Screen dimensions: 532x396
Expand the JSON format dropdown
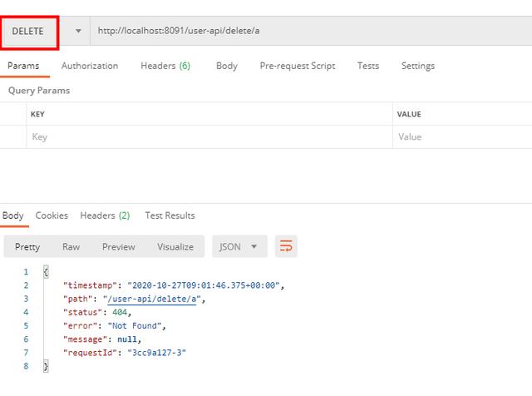tap(239, 246)
